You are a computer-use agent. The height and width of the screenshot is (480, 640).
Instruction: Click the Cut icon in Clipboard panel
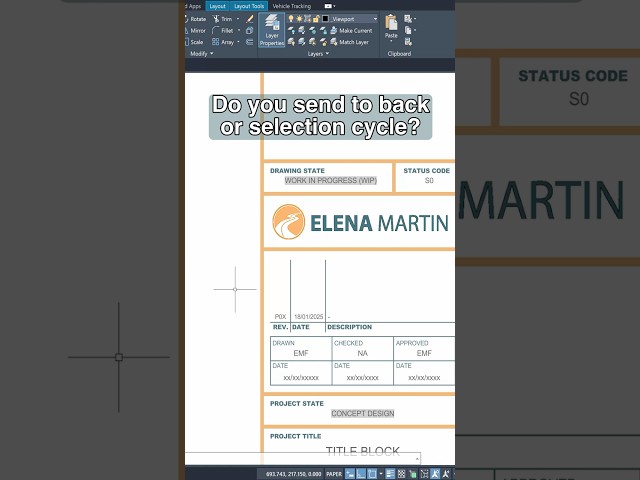tap(408, 19)
